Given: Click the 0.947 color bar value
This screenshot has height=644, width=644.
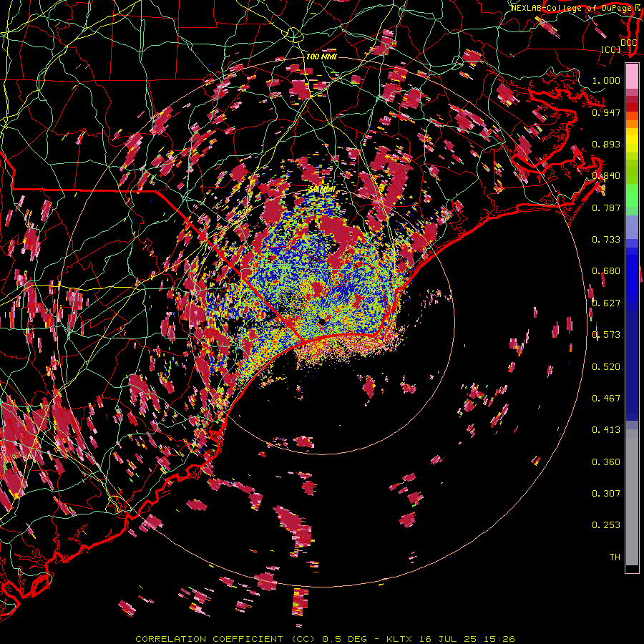Looking at the screenshot, I should 606,112.
